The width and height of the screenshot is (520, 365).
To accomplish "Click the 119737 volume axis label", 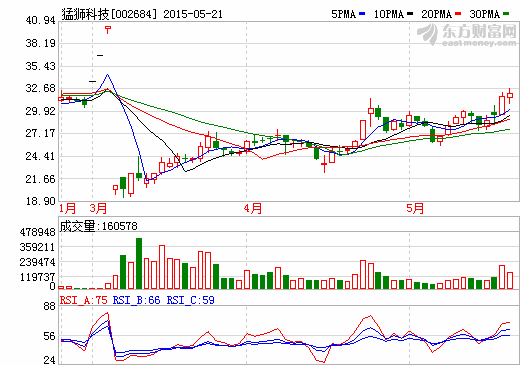I will 37,277.
